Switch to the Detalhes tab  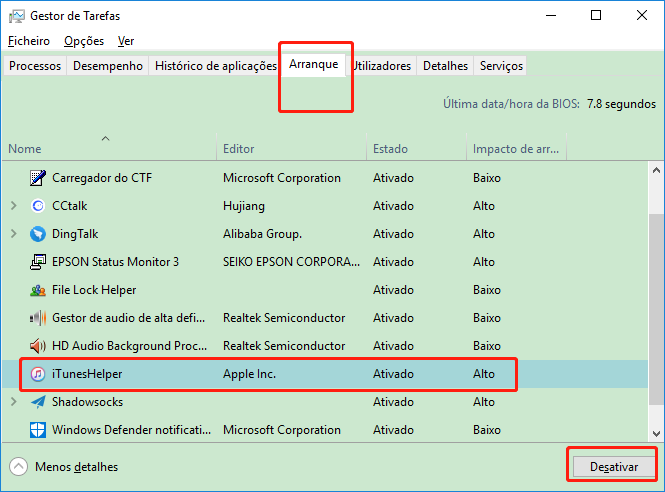445,66
